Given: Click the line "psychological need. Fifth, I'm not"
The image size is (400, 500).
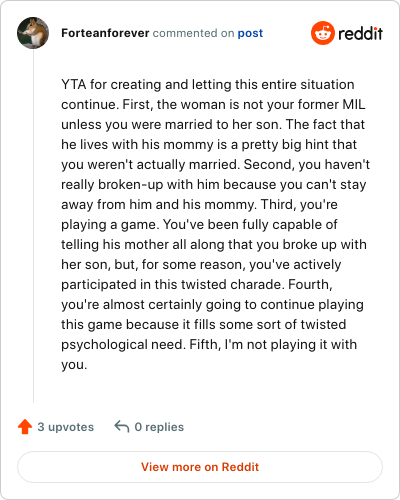Looking at the screenshot, I should pos(209,345).
